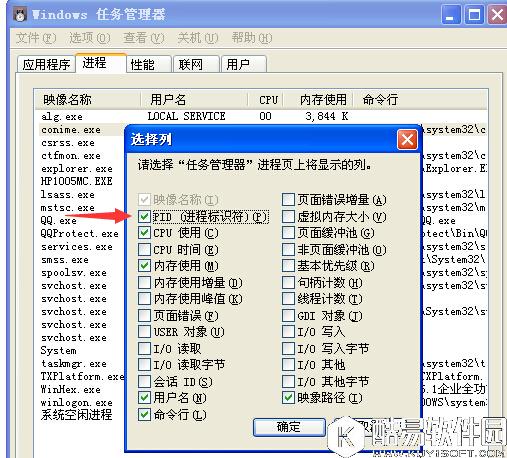Sort by 用户名 column header

(194, 100)
